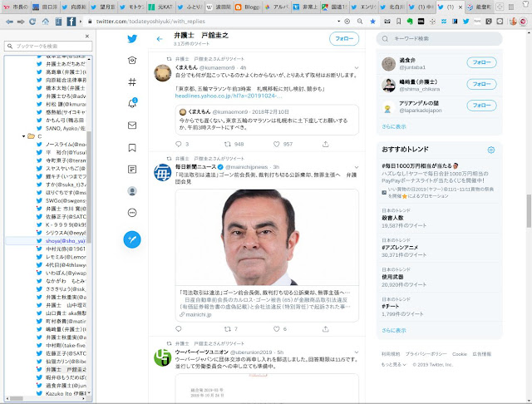Open the プライバシーポリシー footer link
Viewport: 532px width, 404px height.
click(426, 354)
